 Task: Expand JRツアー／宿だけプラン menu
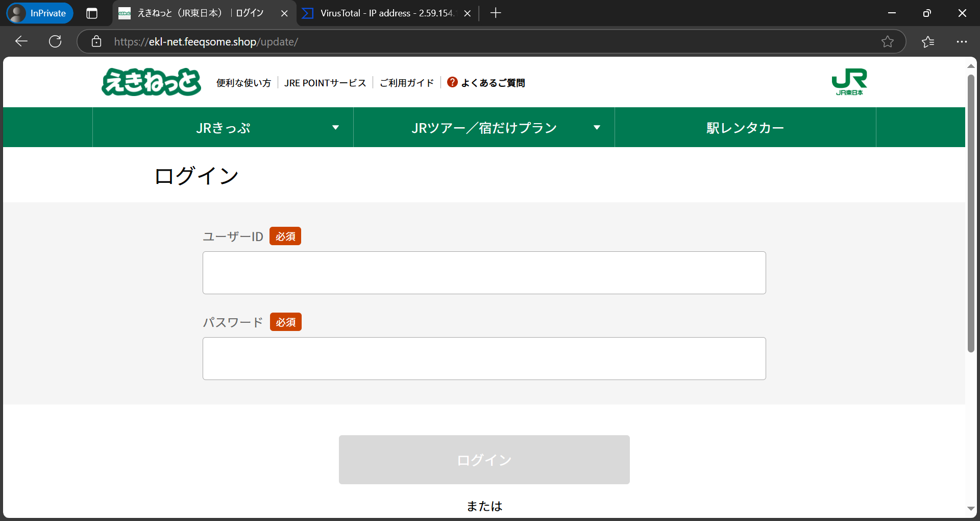pos(484,127)
